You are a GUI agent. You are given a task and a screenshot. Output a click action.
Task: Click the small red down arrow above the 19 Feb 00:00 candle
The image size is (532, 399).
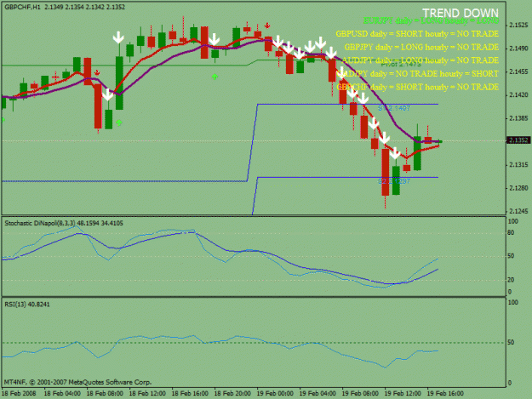[x=267, y=26]
